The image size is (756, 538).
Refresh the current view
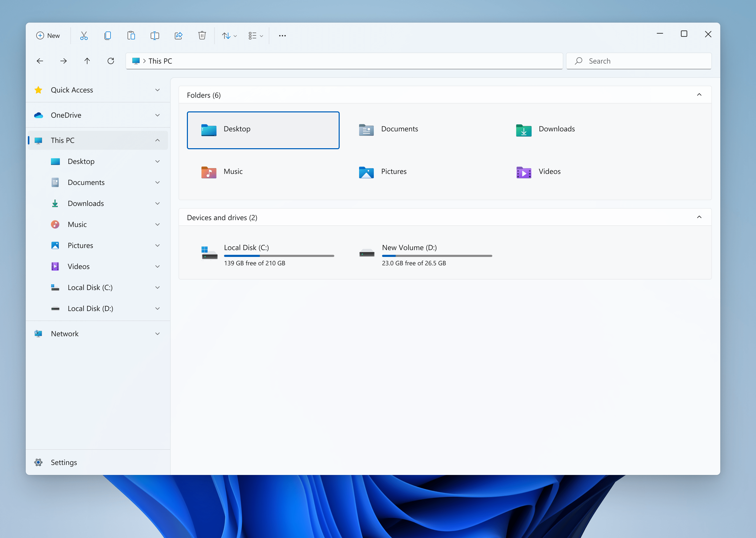111,61
